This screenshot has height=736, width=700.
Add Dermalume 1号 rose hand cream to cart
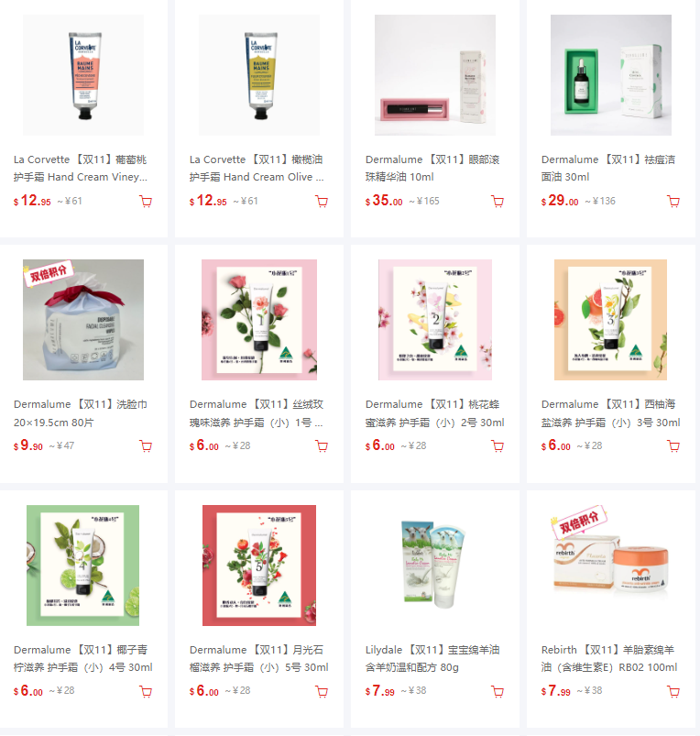[322, 446]
